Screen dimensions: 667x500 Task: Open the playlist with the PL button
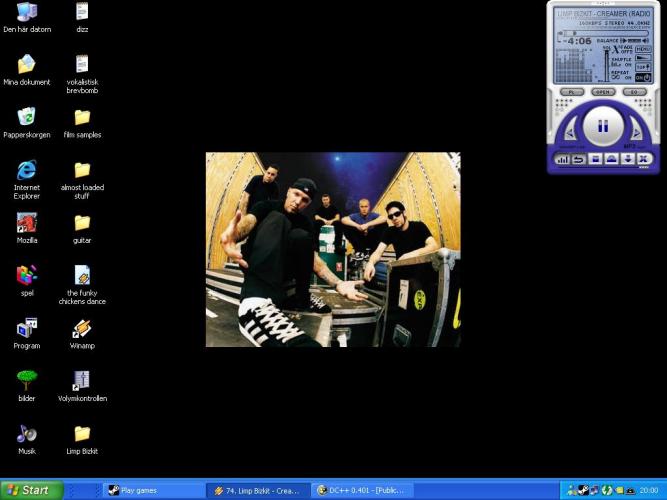[x=569, y=92]
